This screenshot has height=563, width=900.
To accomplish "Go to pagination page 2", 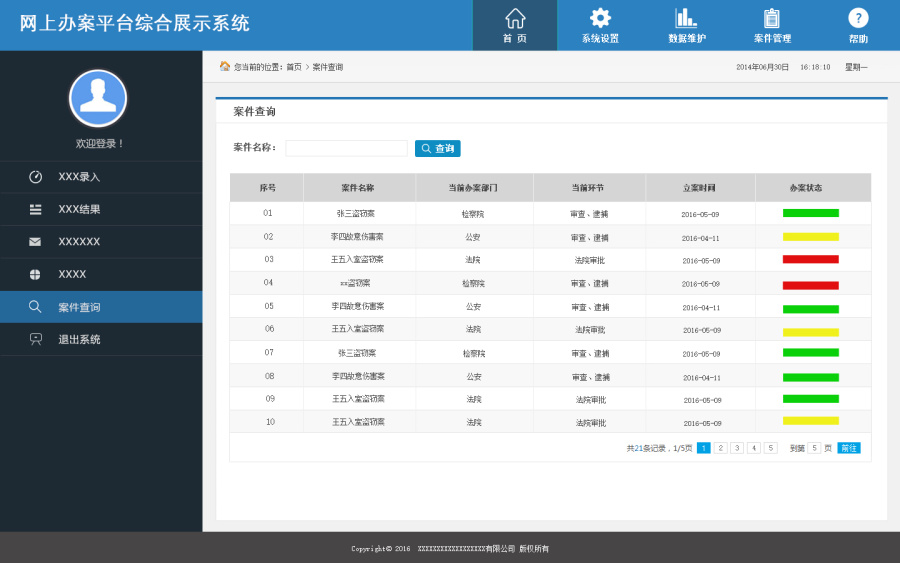I will click(721, 448).
